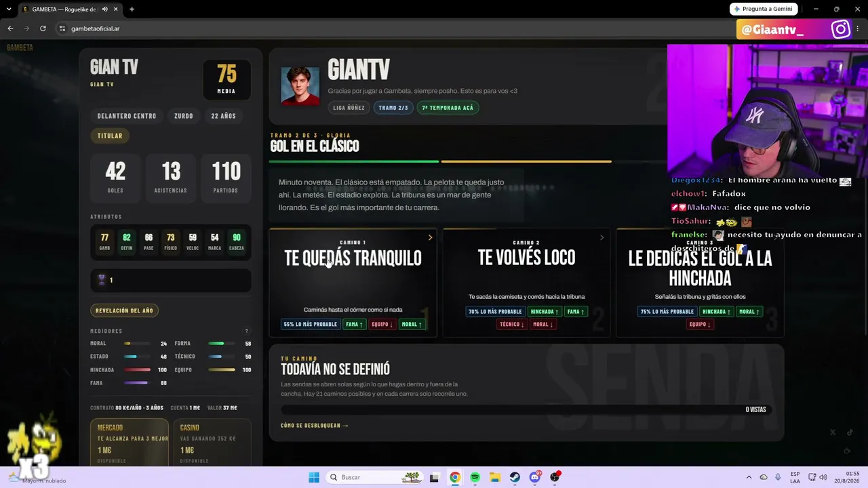Click the Delantero Centro position tag
The height and width of the screenshot is (488, 868).
(127, 116)
